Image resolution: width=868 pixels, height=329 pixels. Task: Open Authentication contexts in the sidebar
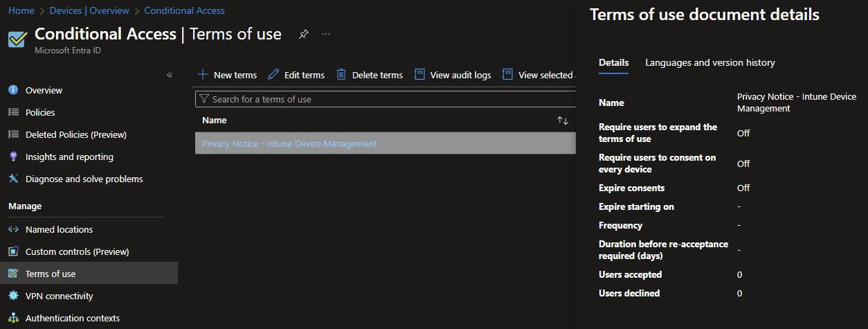point(72,318)
